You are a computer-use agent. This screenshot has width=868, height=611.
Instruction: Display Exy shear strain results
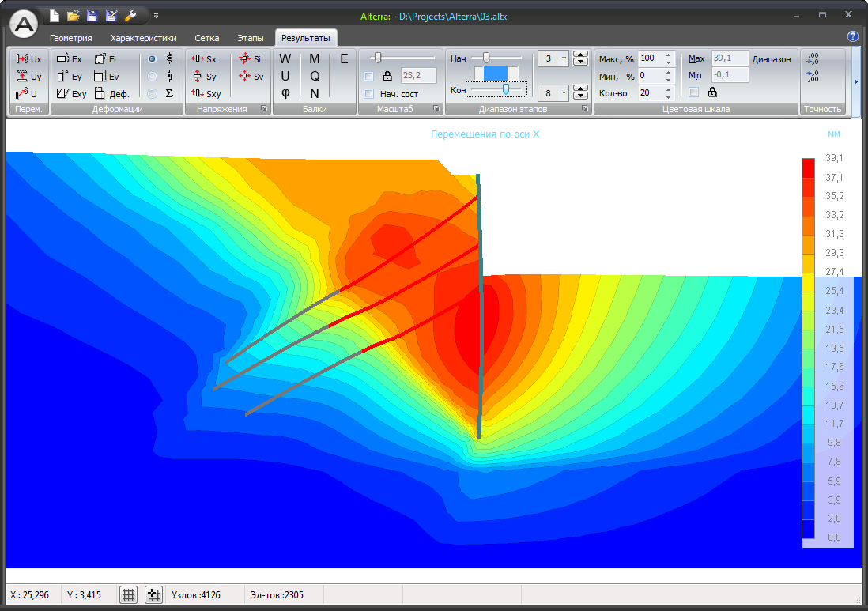pyautogui.click(x=71, y=93)
